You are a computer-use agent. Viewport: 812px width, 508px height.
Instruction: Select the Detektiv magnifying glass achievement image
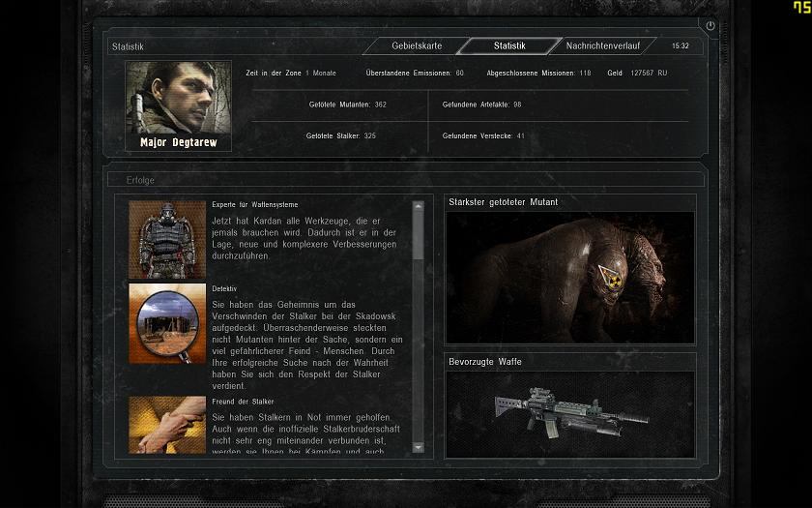coord(167,323)
